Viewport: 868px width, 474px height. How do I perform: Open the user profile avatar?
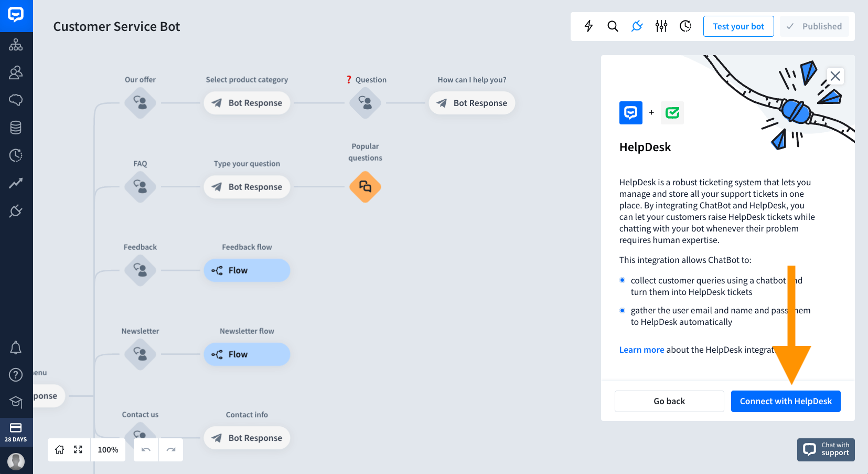tap(16, 461)
